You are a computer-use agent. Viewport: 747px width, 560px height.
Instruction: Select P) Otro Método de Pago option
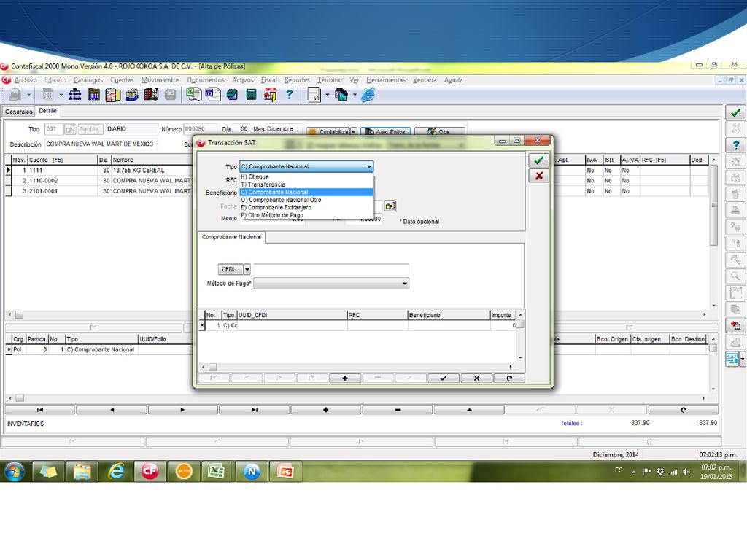pos(306,215)
